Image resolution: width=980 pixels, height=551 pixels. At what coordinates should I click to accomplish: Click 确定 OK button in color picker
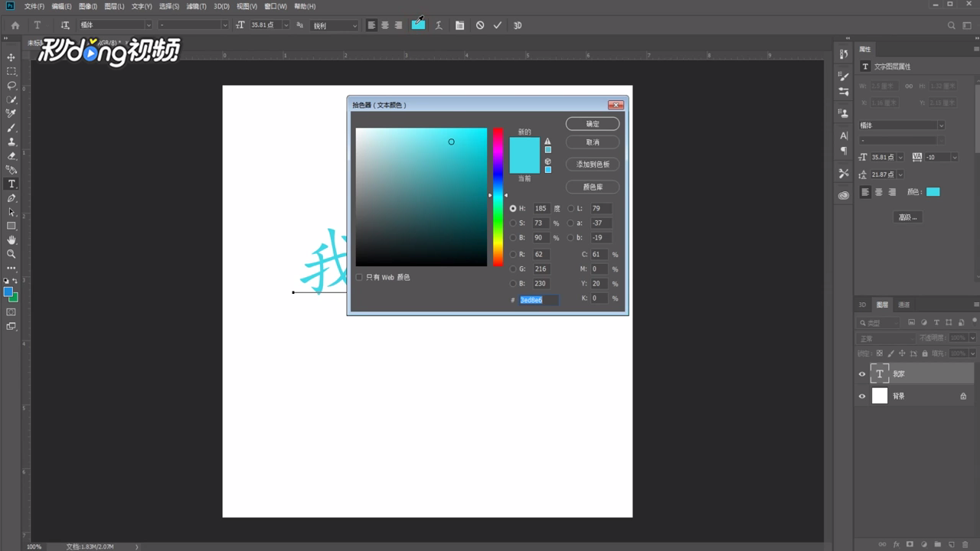pyautogui.click(x=593, y=124)
